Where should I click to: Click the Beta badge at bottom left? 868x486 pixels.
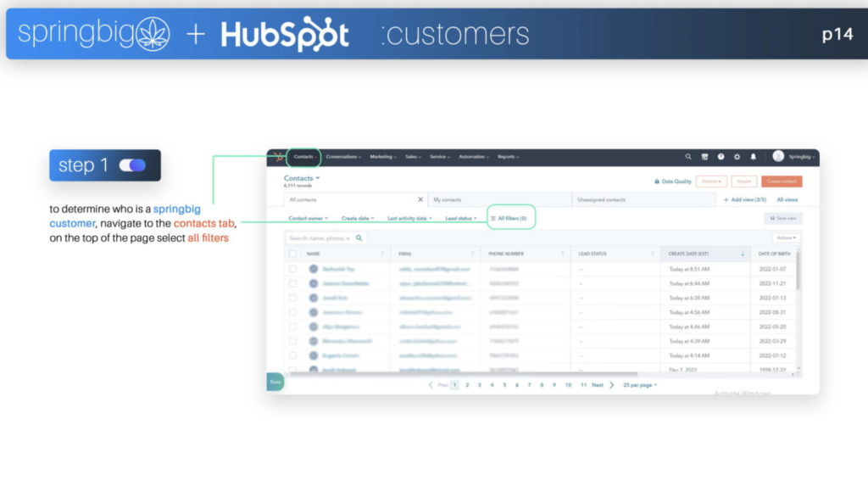point(275,382)
